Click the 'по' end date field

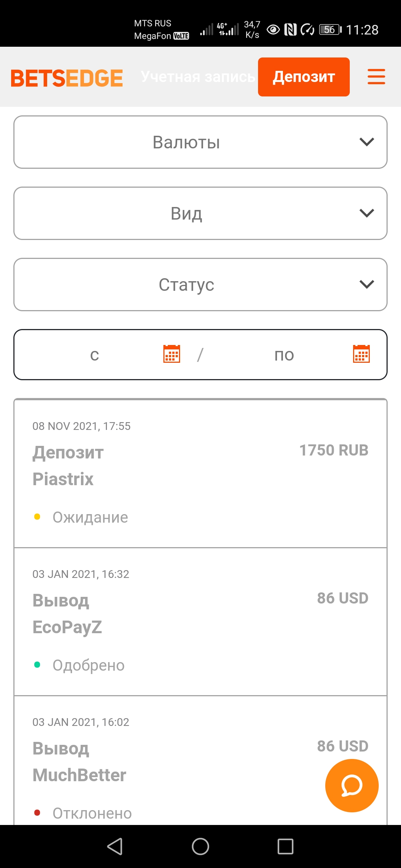click(284, 355)
